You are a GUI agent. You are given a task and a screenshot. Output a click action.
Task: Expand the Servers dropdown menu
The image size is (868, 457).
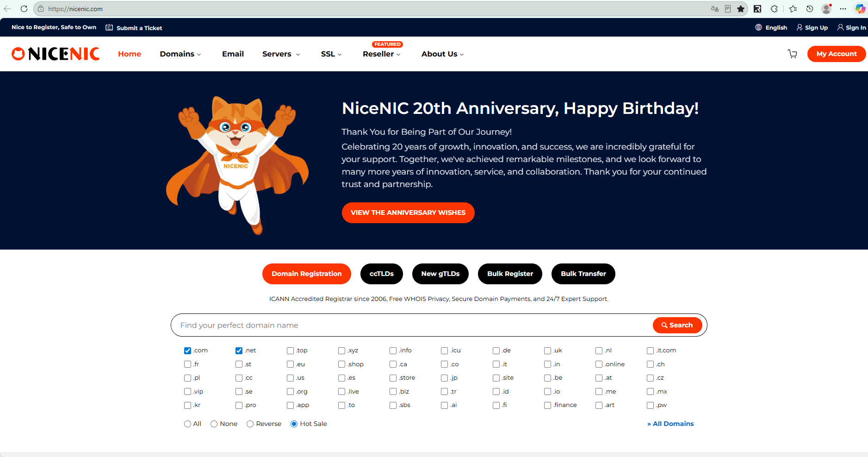[281, 54]
